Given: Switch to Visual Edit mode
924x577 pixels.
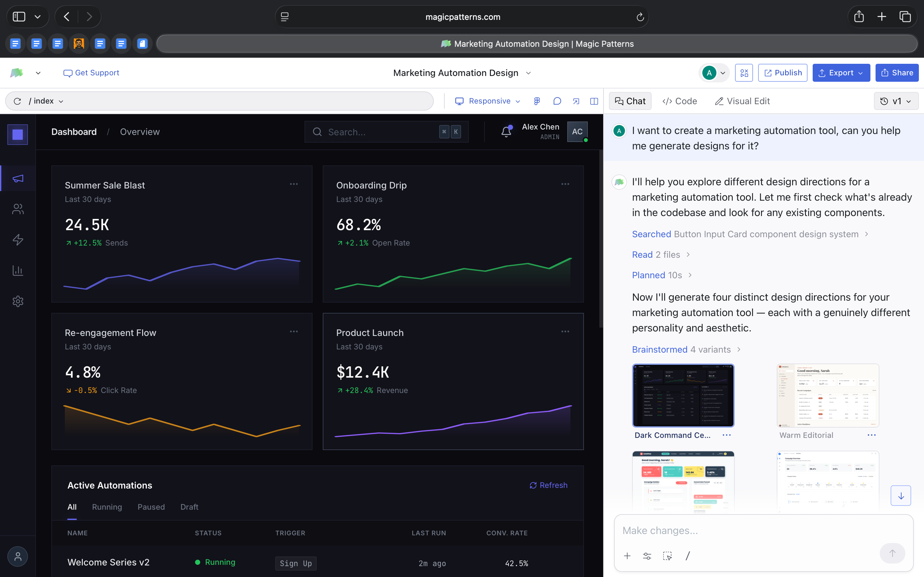Looking at the screenshot, I should pos(742,101).
